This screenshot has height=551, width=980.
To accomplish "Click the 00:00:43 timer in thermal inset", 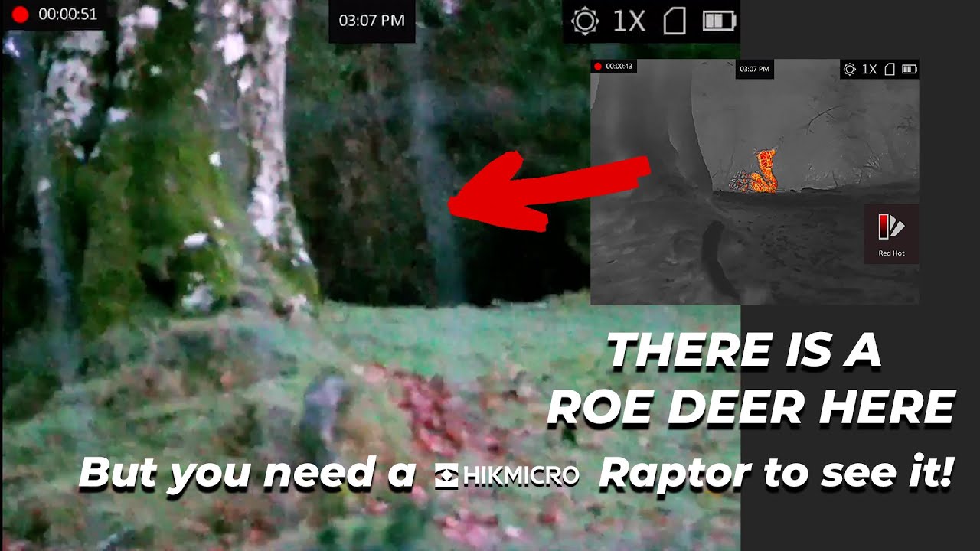I will point(619,67).
